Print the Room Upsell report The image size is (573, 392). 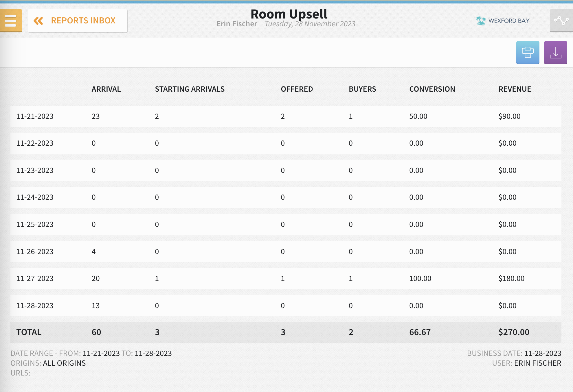pos(527,52)
